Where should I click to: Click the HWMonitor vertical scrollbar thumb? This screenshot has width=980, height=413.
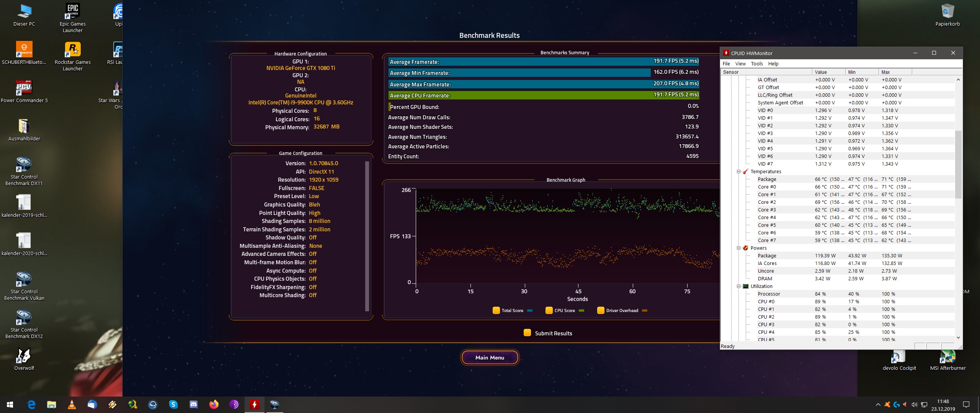point(958,164)
